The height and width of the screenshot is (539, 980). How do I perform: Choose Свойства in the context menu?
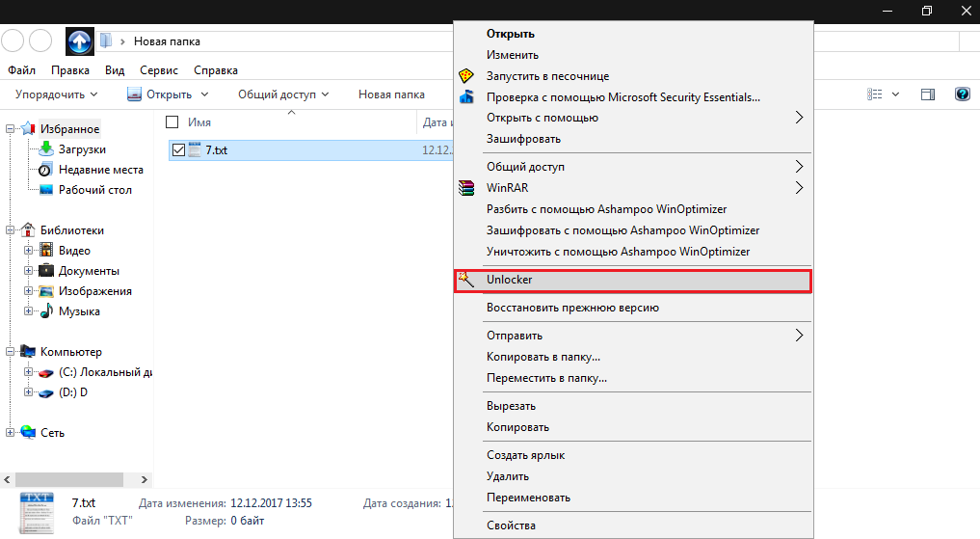[511, 526]
